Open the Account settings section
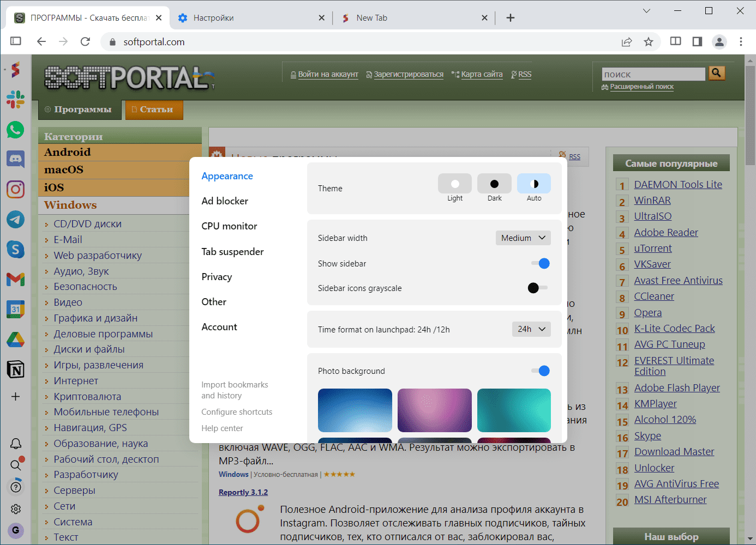 (x=219, y=327)
